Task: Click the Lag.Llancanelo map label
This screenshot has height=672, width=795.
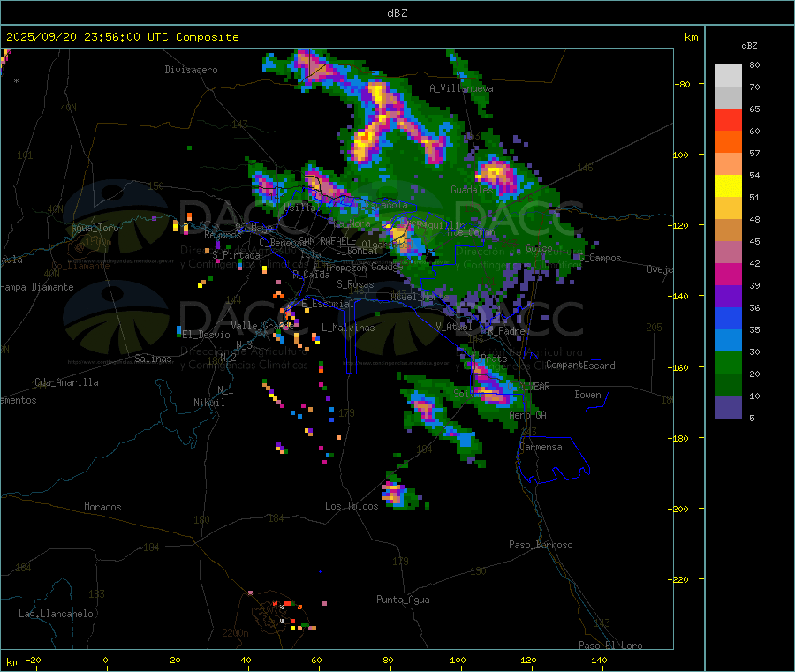Action: (57, 614)
